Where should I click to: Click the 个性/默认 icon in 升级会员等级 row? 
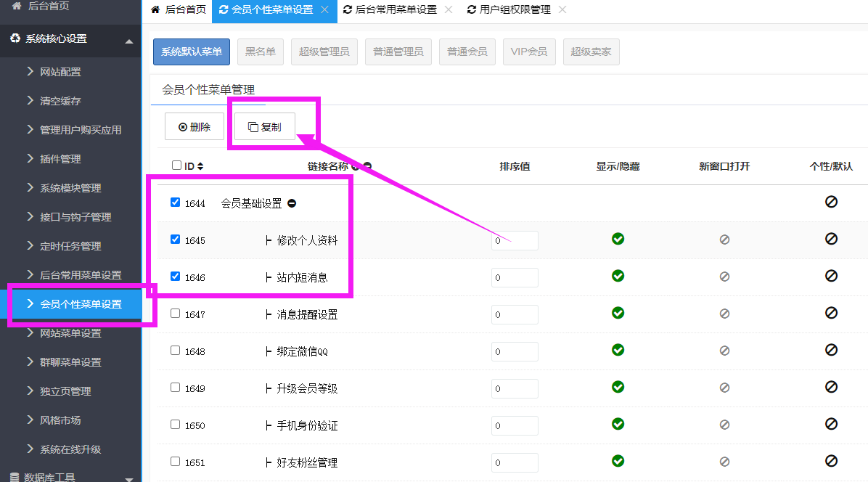[x=831, y=387]
